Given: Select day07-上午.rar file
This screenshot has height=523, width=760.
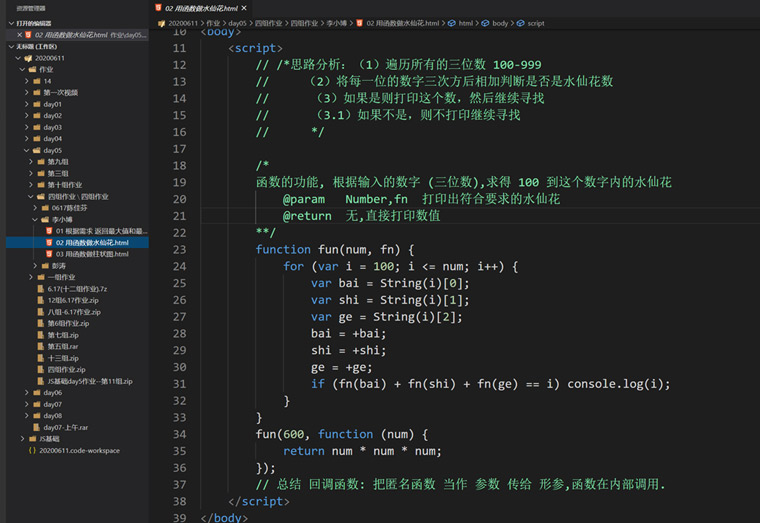Looking at the screenshot, I should tap(65, 428).
